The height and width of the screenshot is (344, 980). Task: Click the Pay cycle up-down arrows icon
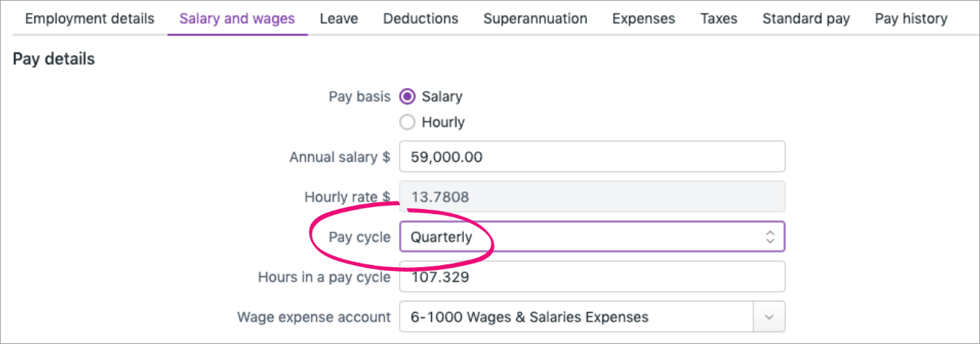tap(770, 237)
